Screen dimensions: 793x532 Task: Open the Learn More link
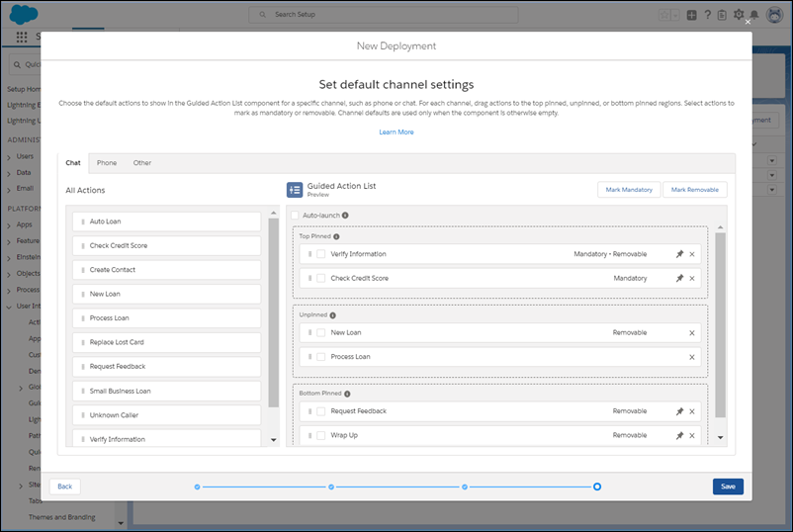[396, 132]
